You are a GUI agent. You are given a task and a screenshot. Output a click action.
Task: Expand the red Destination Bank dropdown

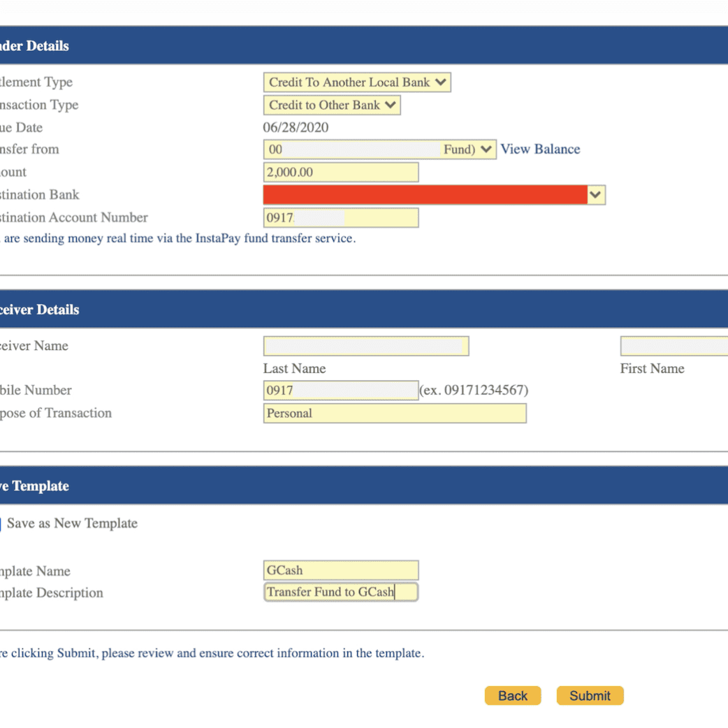(433, 195)
